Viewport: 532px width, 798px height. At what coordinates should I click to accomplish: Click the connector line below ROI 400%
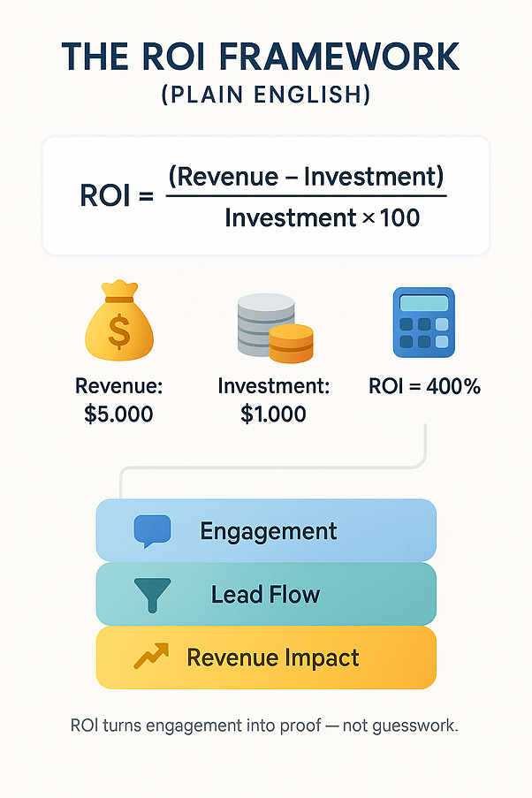(x=428, y=446)
